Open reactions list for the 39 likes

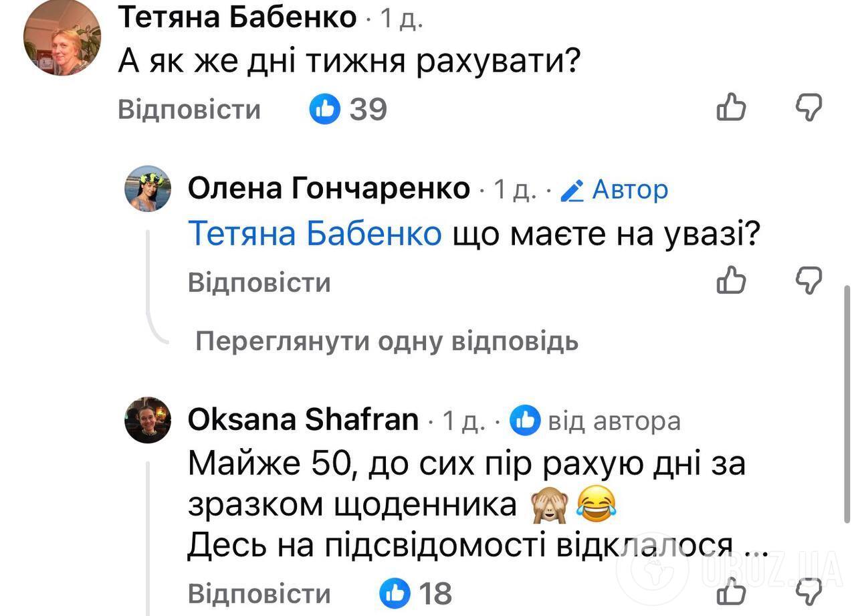click(368, 108)
